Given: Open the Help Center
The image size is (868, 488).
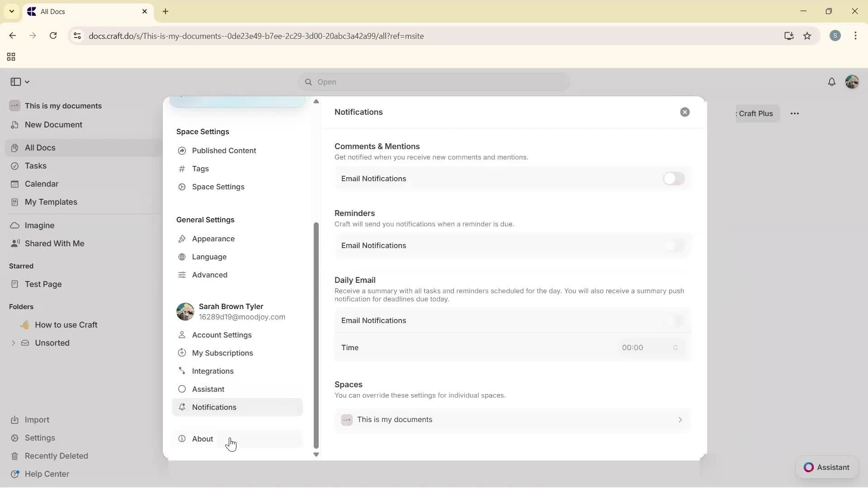Looking at the screenshot, I should click(x=47, y=474).
